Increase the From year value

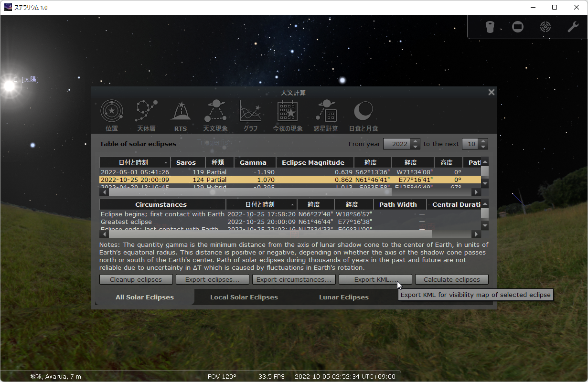(x=415, y=141)
